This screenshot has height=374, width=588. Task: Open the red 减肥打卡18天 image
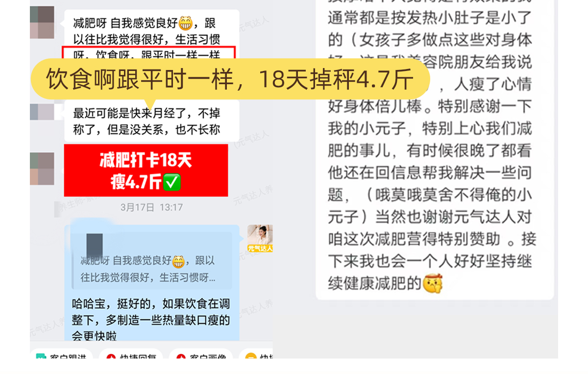tap(146, 170)
